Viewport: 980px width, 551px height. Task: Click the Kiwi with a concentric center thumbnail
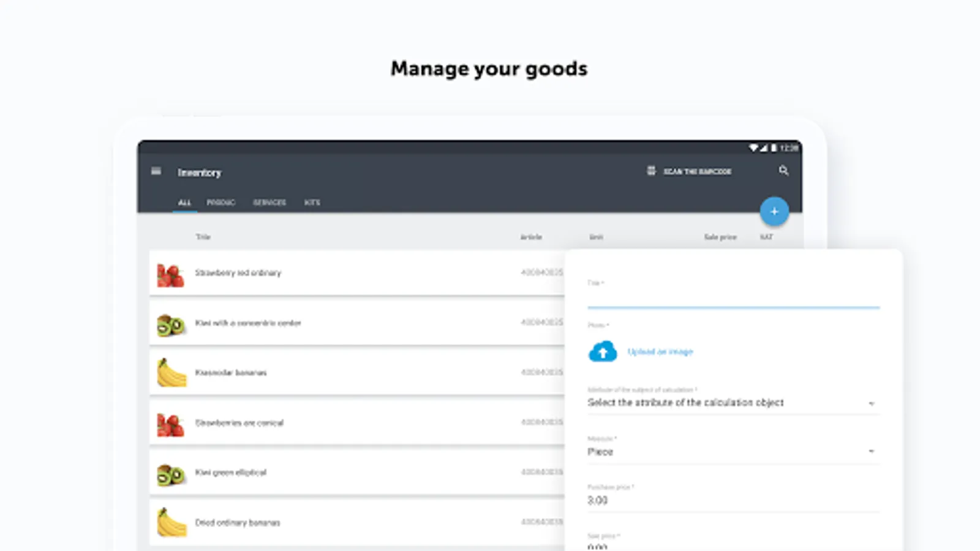point(171,325)
